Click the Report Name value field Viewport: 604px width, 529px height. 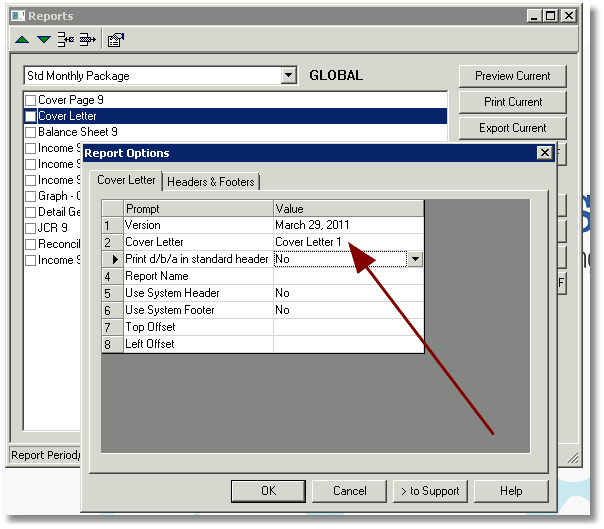348,276
